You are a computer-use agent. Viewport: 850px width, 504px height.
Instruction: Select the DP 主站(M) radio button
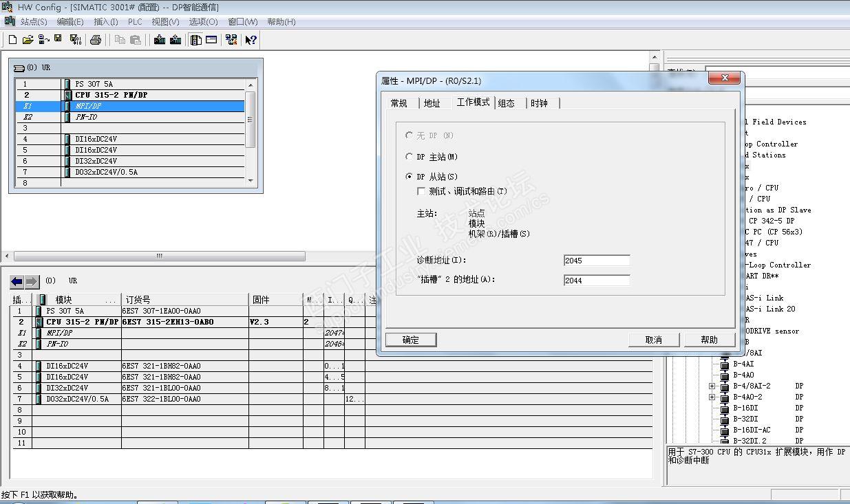point(410,157)
